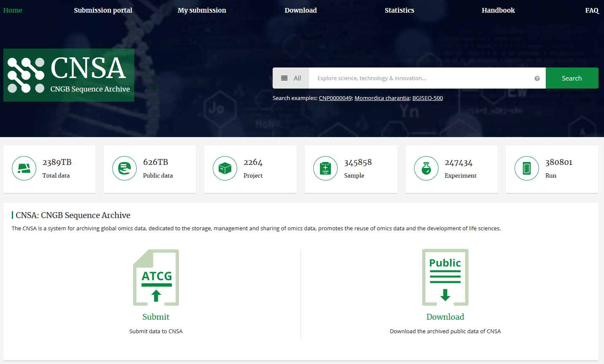Click the Public download document icon
This screenshot has width=604, height=364.
[445, 277]
